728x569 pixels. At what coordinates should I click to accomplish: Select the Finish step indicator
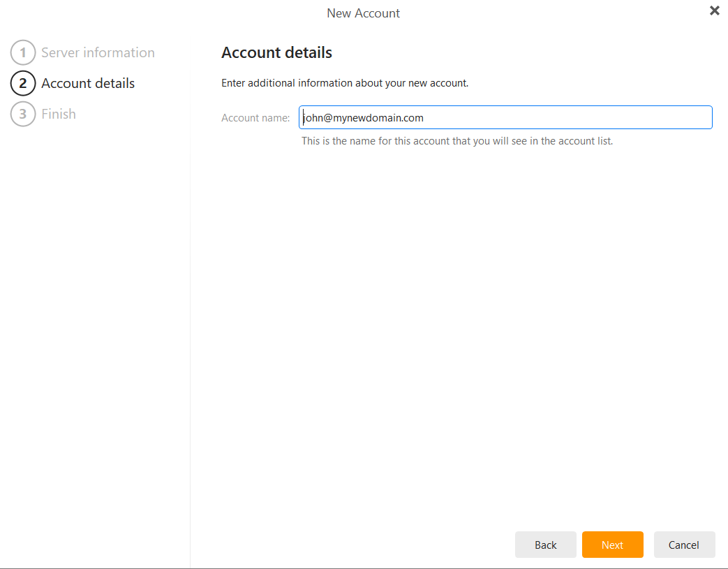[x=59, y=114]
